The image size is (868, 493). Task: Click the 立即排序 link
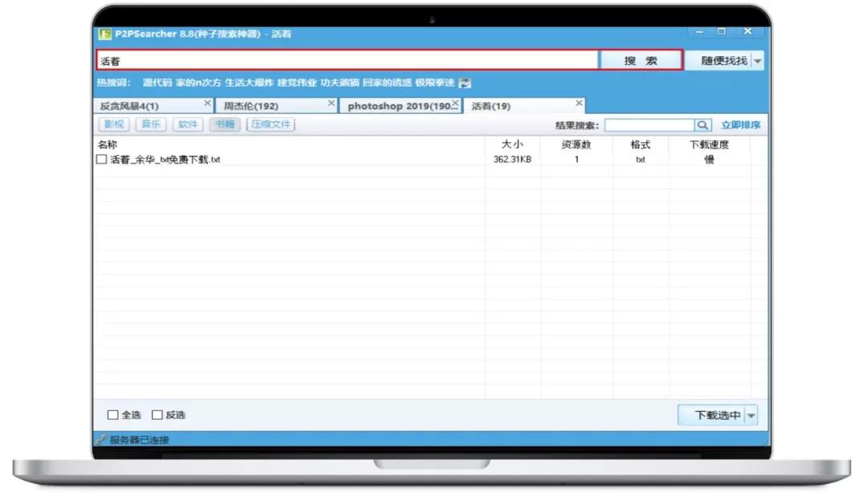coord(741,125)
